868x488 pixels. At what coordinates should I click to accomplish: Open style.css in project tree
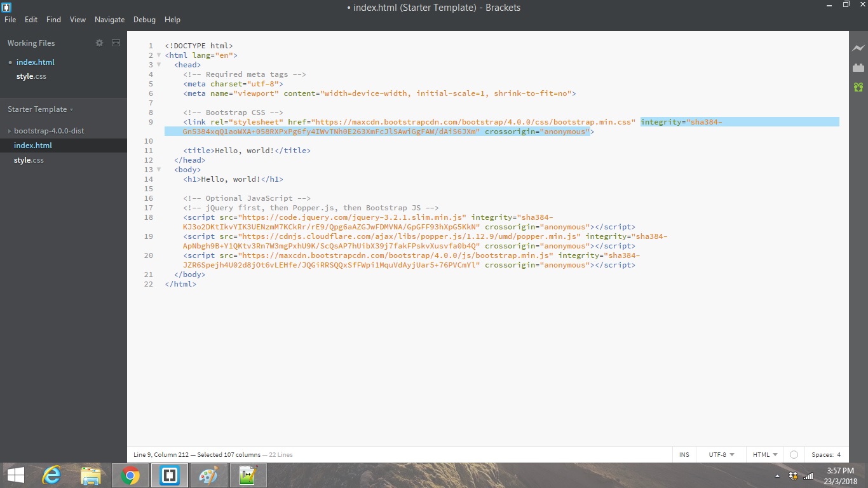29,160
